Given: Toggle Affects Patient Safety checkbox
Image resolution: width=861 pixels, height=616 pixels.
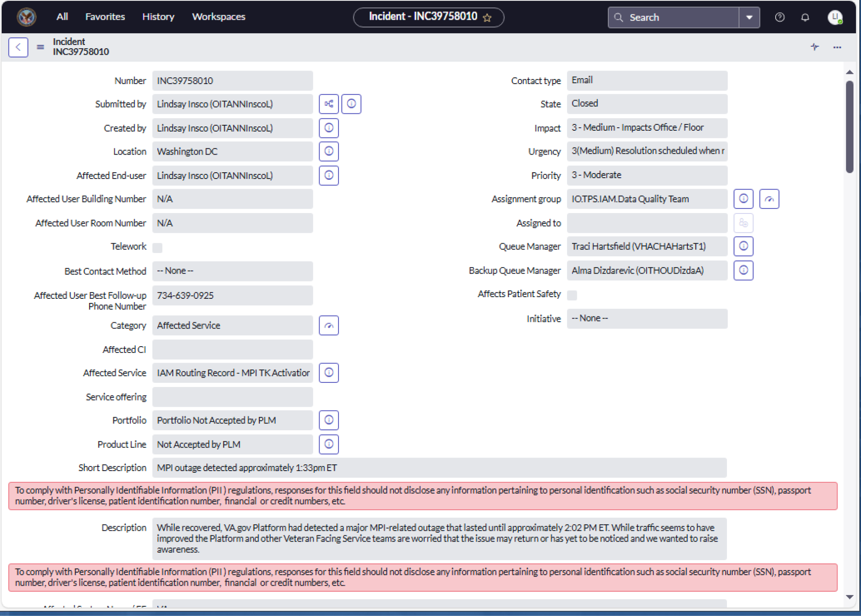Looking at the screenshot, I should pos(572,295).
